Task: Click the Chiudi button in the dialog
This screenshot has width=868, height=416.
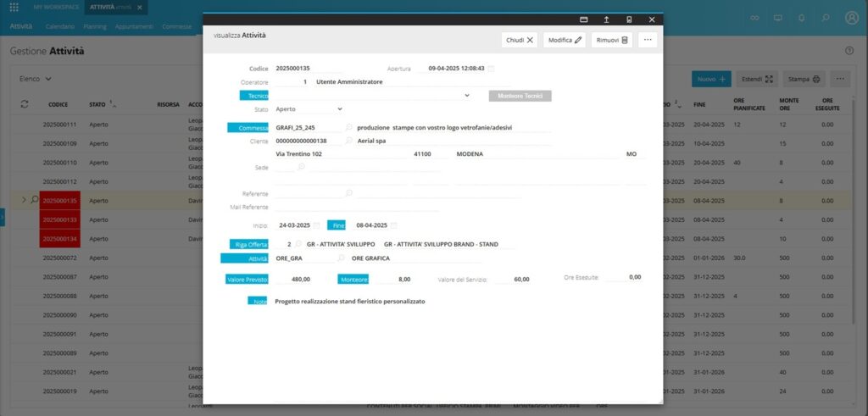Action: (x=520, y=40)
